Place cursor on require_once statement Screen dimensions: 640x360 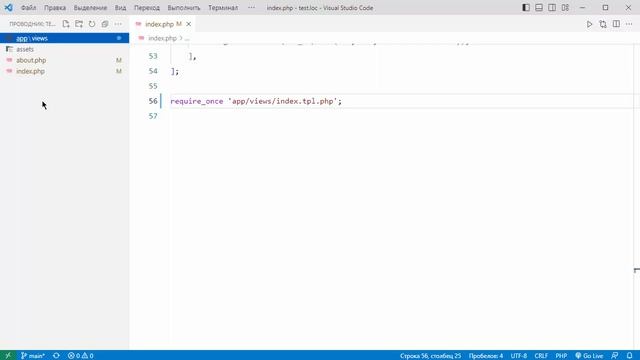point(197,101)
